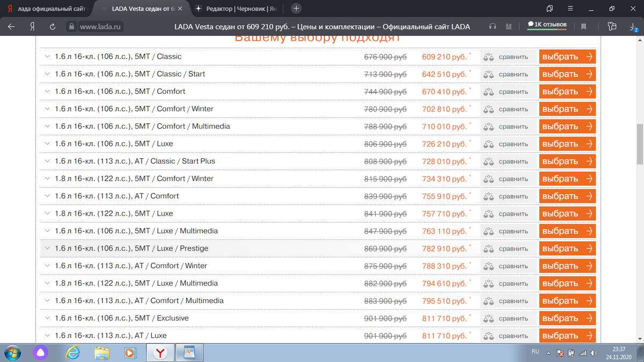Click the page vertical scrollbar thumb

point(639,144)
